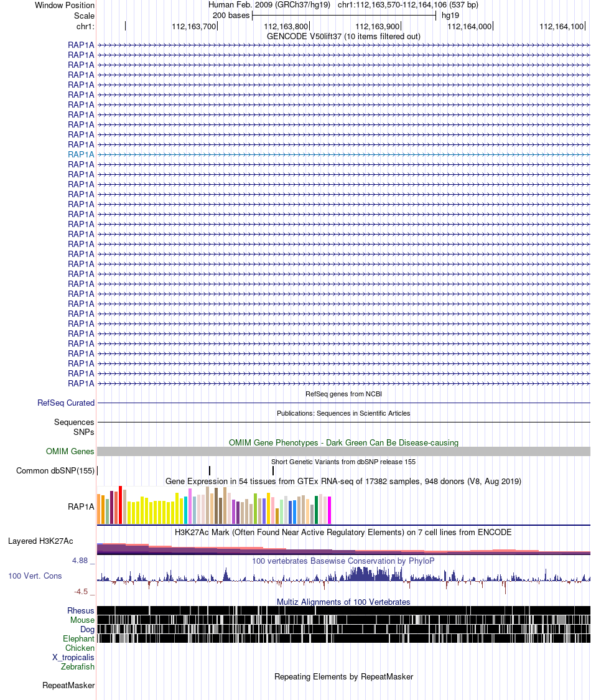Click the 100 Vert. Cons label

[35, 576]
